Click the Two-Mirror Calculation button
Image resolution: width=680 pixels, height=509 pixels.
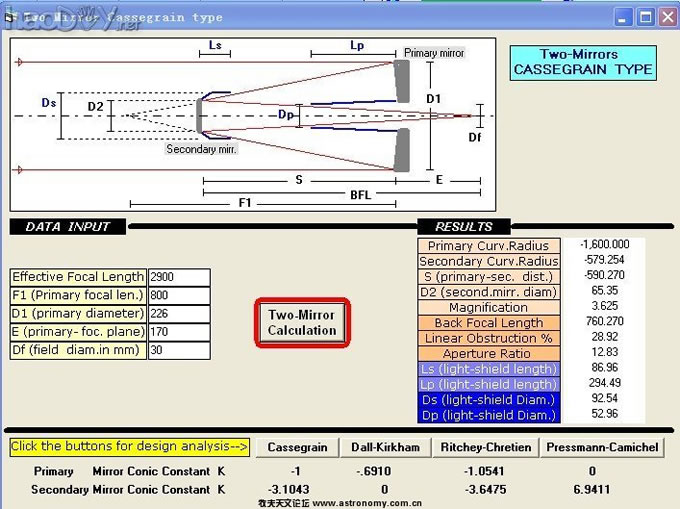pyautogui.click(x=302, y=322)
